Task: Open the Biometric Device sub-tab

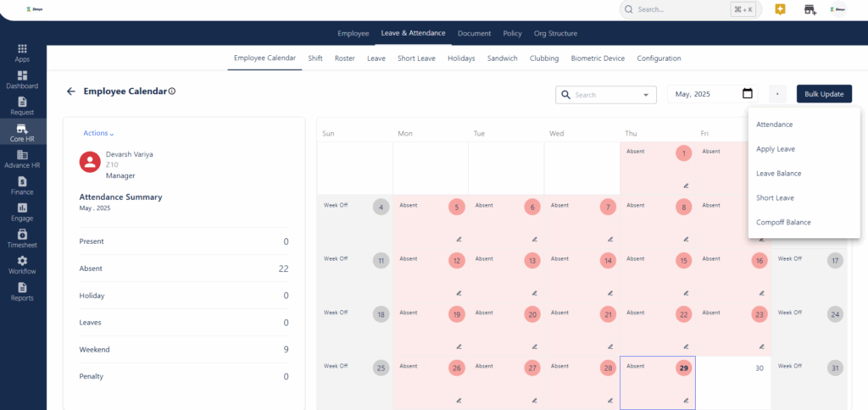Action: (x=598, y=58)
